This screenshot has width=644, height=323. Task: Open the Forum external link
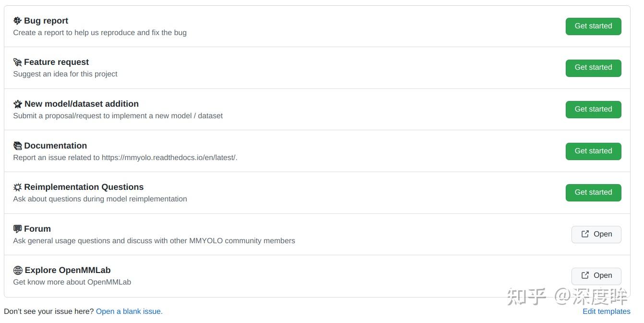[x=596, y=234]
